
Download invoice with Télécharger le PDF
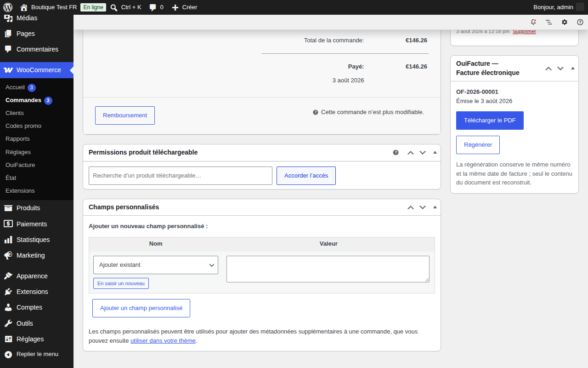click(x=490, y=121)
